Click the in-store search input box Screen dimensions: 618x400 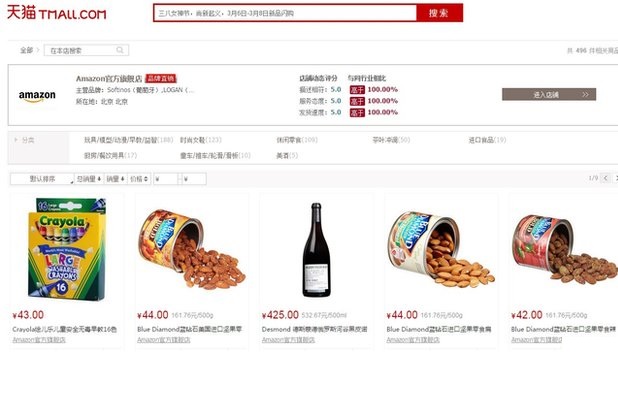86,50
